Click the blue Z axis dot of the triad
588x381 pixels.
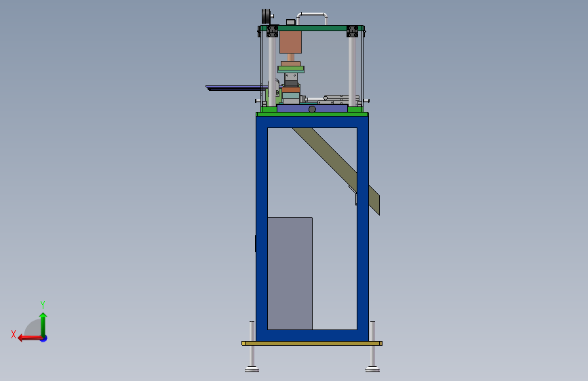click(x=44, y=338)
